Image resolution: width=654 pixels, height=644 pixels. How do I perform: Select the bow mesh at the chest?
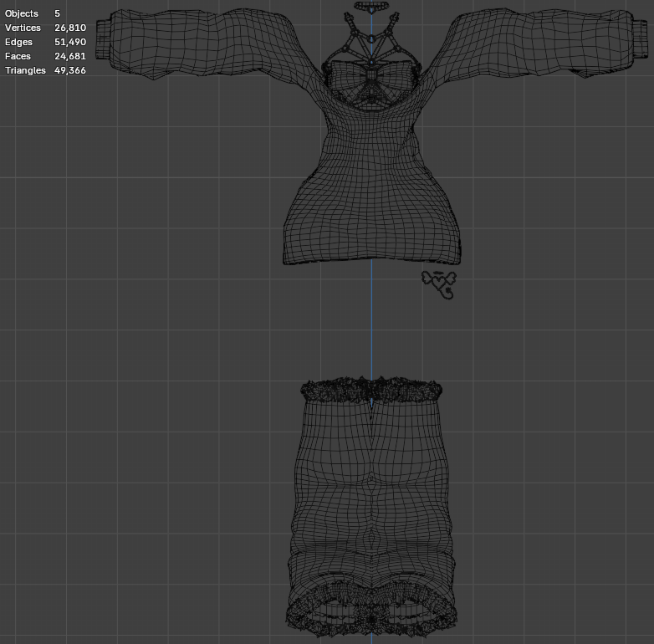pos(370,75)
